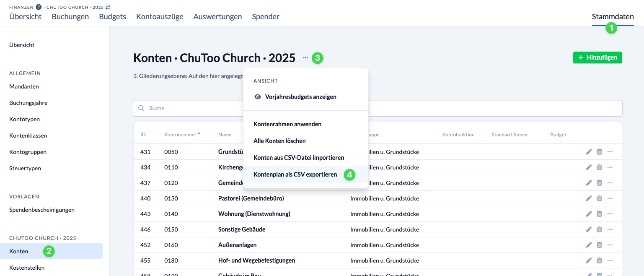Select Kontenplan als CSV exportieren
The height and width of the screenshot is (276, 644).
click(x=306, y=174)
